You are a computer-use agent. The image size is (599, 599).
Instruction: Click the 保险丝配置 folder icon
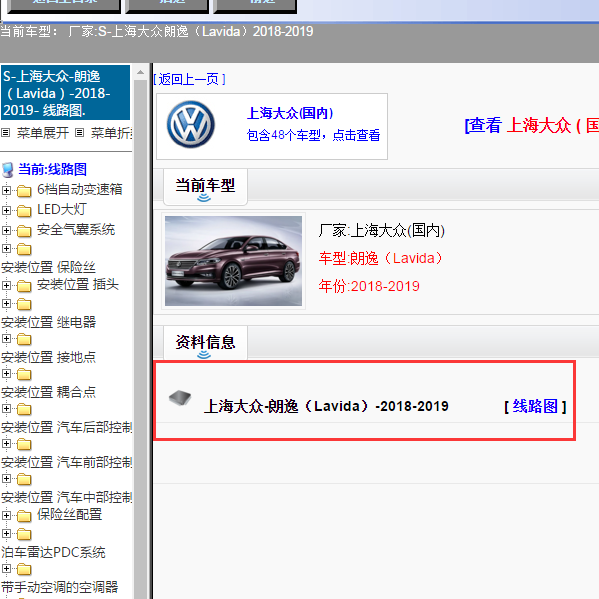point(24,516)
